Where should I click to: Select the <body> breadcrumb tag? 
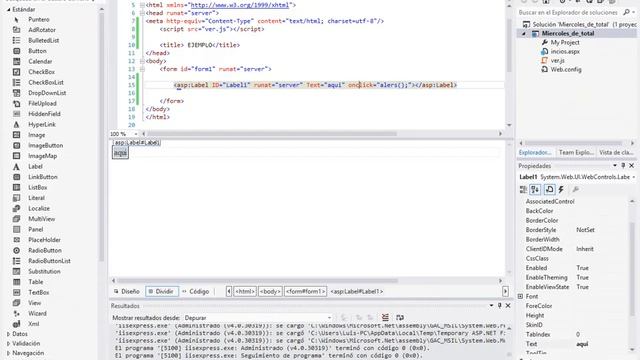click(270, 291)
